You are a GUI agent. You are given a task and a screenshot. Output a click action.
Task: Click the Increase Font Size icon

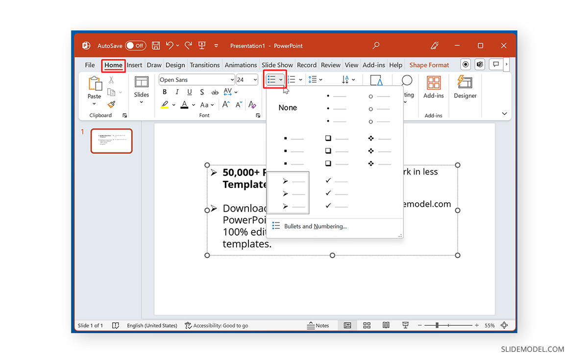[x=226, y=104]
